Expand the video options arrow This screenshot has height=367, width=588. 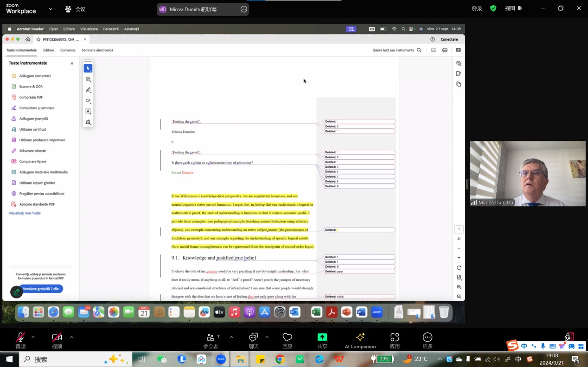point(71,337)
